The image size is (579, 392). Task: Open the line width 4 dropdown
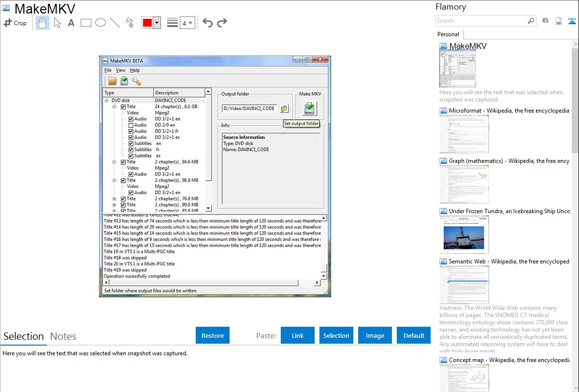pos(188,23)
